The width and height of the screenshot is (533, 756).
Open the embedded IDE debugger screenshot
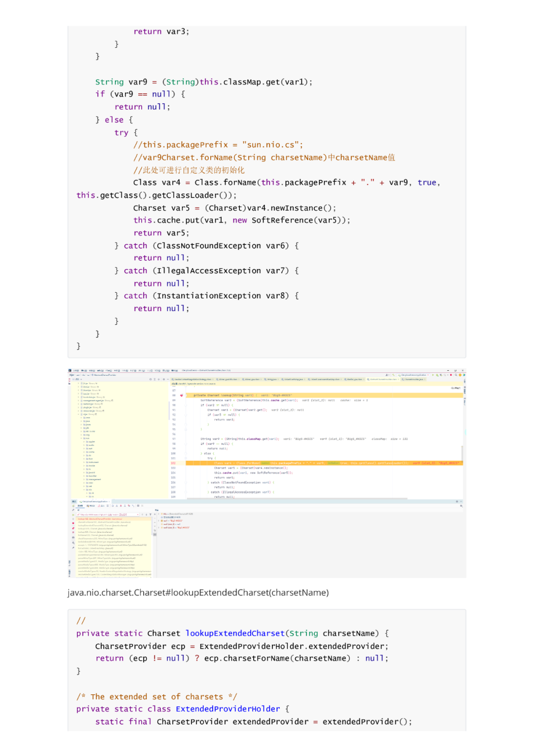click(x=267, y=473)
